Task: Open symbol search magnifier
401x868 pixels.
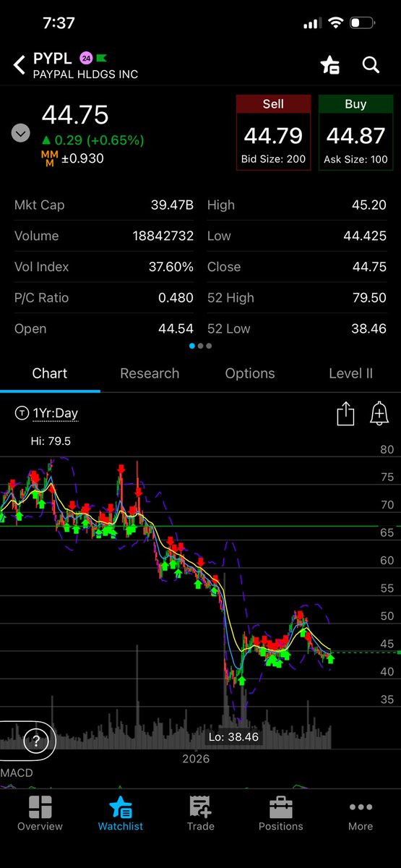Action: coord(371,65)
